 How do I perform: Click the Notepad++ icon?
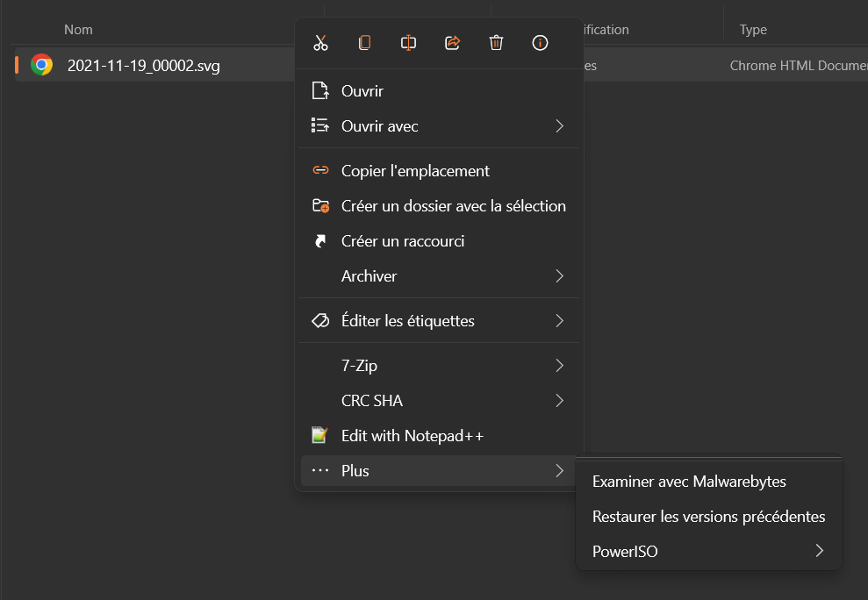[x=319, y=435]
